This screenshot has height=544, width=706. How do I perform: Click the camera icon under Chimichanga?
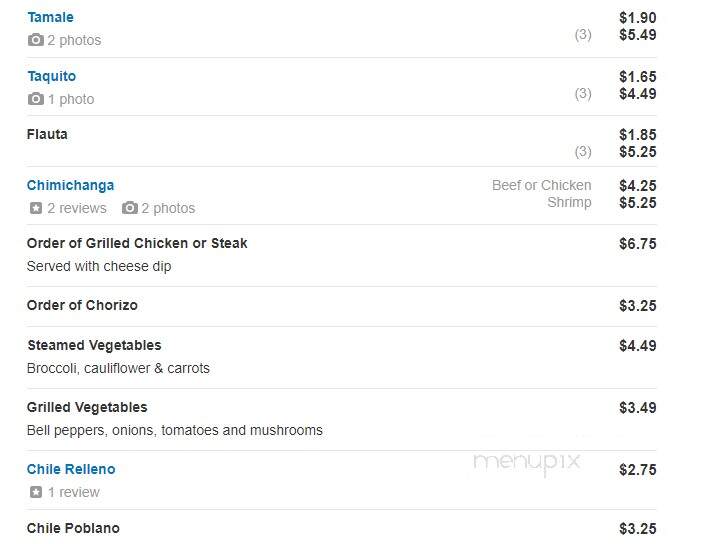point(130,208)
